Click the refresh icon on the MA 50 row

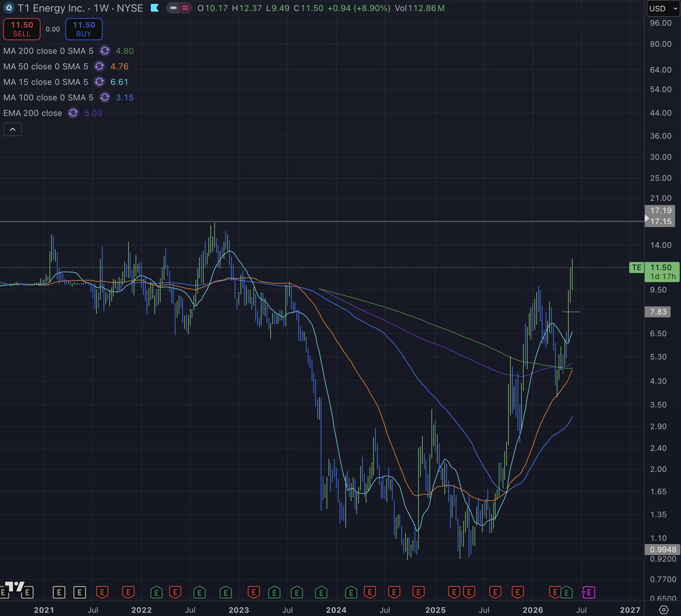pos(100,66)
